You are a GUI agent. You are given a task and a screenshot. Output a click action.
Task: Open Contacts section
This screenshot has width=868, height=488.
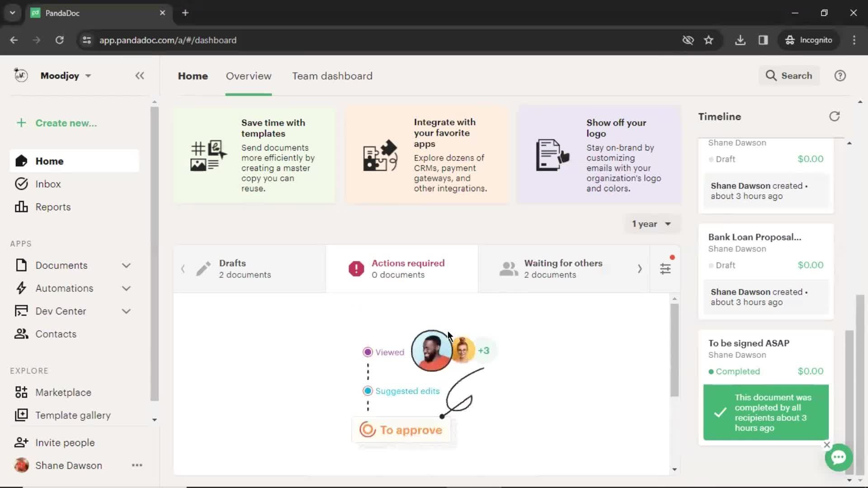tap(56, 333)
